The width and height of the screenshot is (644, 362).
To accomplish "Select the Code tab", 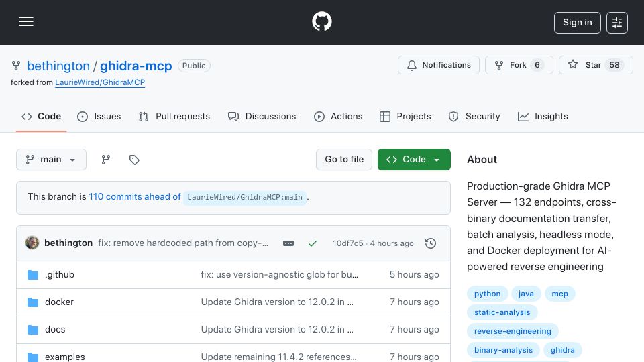I will tap(41, 116).
